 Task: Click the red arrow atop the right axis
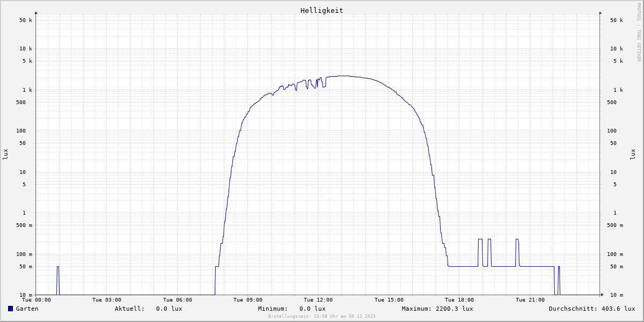click(600, 12)
